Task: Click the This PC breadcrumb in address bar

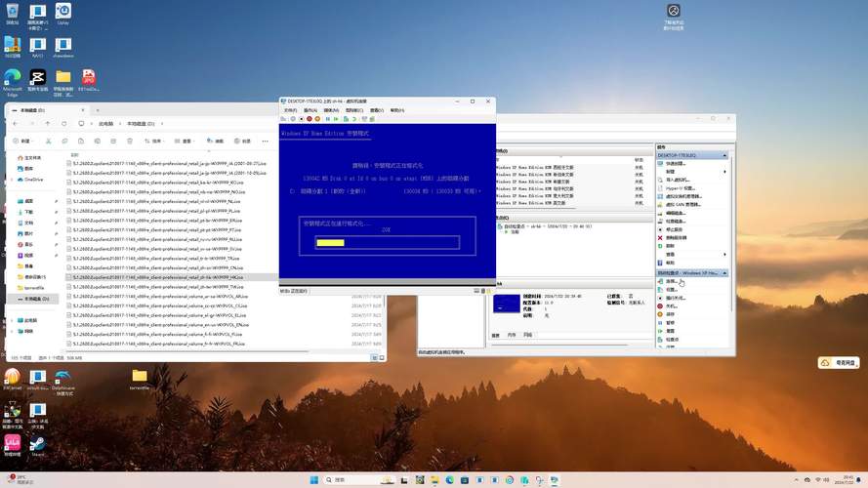Action: point(105,123)
